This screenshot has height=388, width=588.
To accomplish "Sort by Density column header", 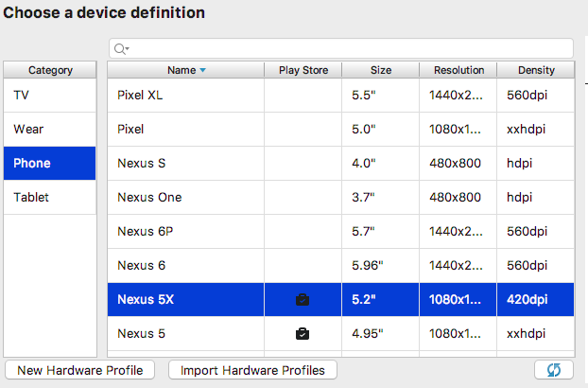I will (x=536, y=70).
